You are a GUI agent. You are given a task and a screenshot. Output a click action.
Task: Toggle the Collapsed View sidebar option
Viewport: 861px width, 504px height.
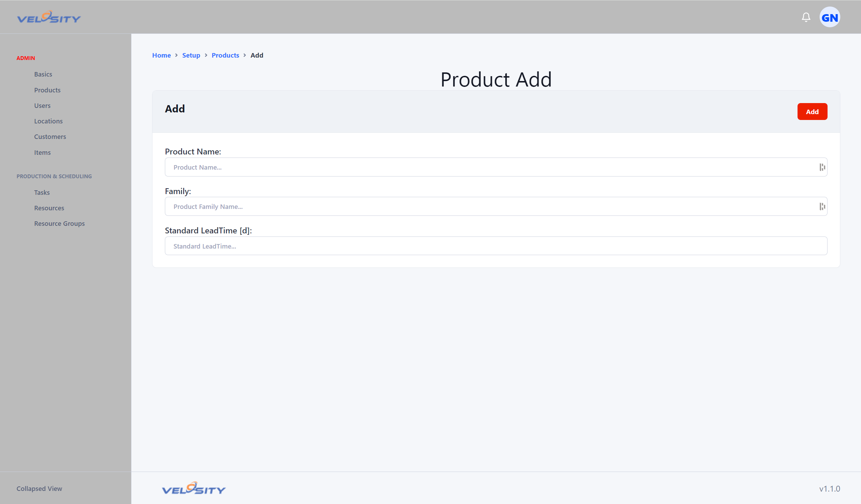tap(39, 488)
